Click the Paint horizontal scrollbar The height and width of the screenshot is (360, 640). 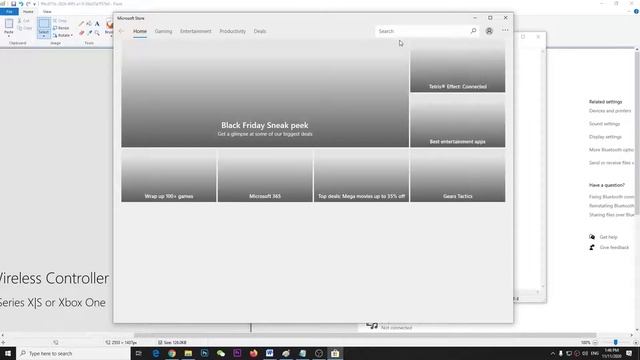coord(365,335)
